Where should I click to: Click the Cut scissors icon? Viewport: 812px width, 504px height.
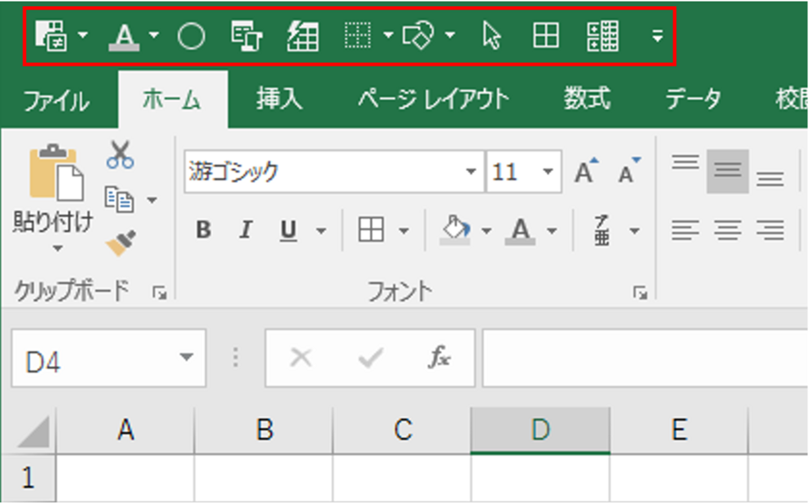pyautogui.click(x=120, y=154)
